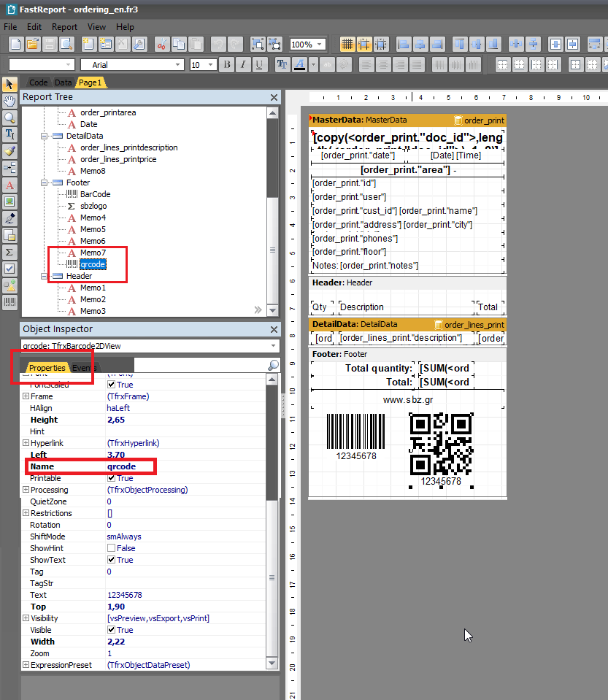The width and height of the screenshot is (608, 700).
Task: Select the Picture object tool
Action: tap(9, 201)
